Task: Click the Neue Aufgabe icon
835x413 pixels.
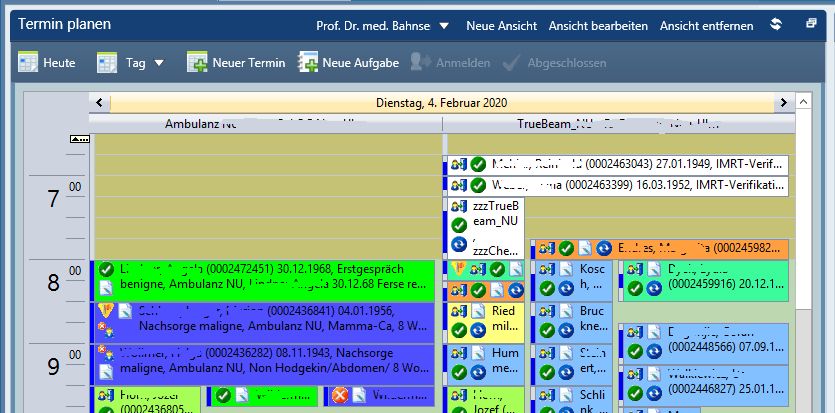Action: 308,63
